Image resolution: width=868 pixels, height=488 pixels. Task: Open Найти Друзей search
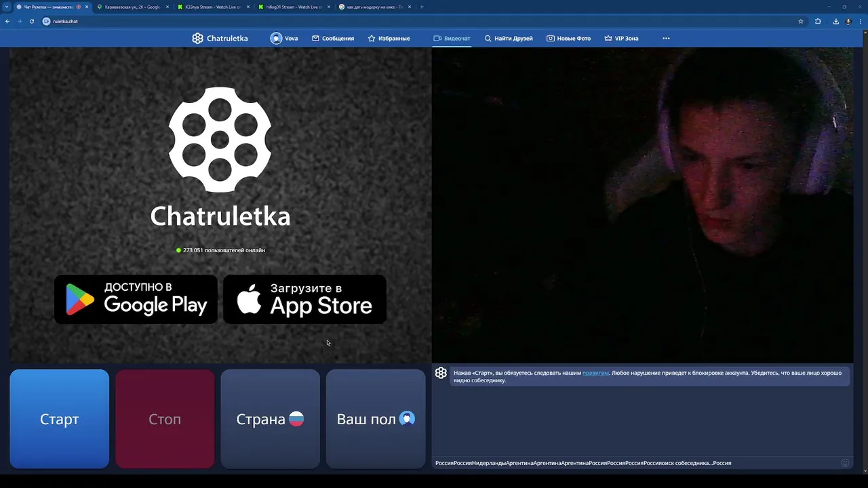point(509,39)
